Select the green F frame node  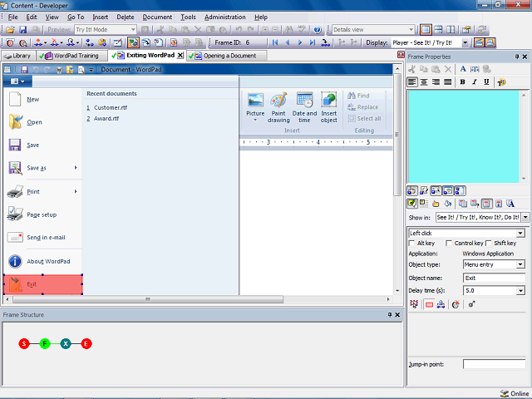point(44,343)
